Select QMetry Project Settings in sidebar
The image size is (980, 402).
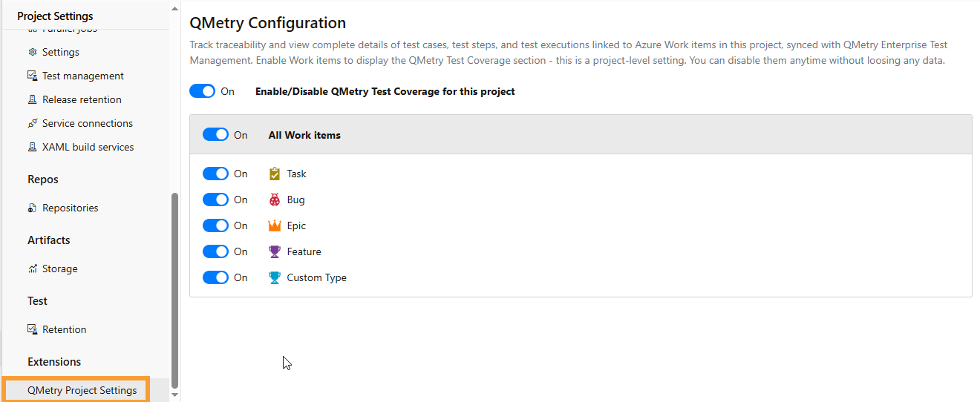click(x=82, y=390)
